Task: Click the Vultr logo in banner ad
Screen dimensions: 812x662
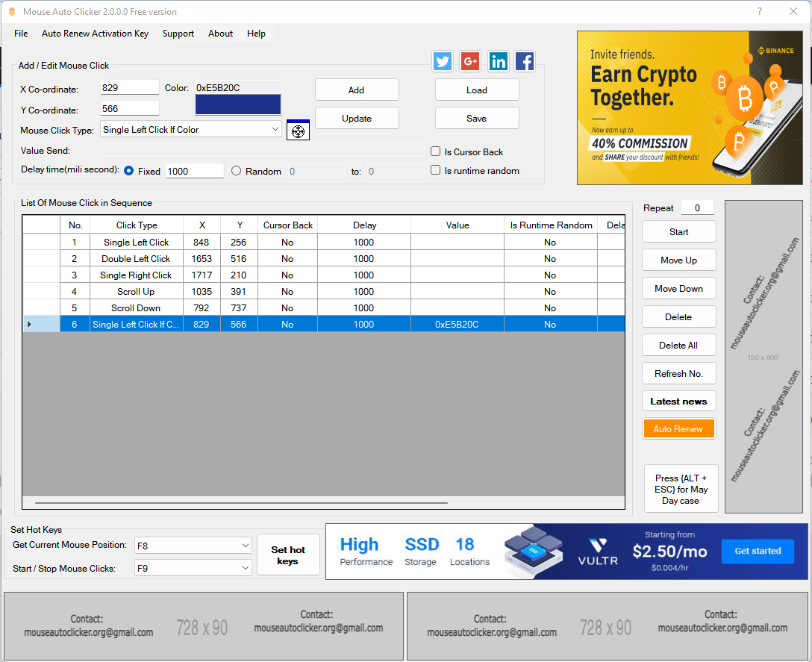Action: [598, 552]
